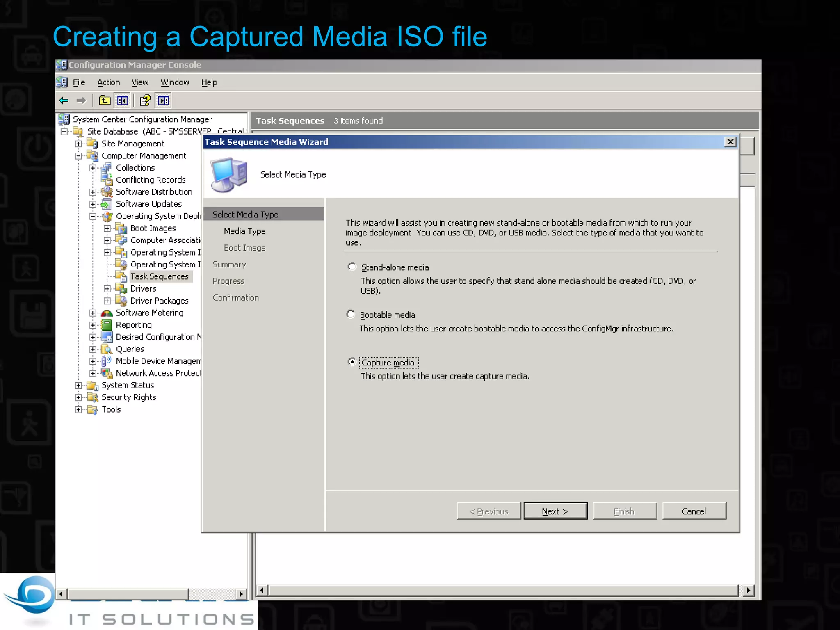The width and height of the screenshot is (840, 630).
Task: Select the Stand-alone media radio button
Action: click(x=352, y=267)
